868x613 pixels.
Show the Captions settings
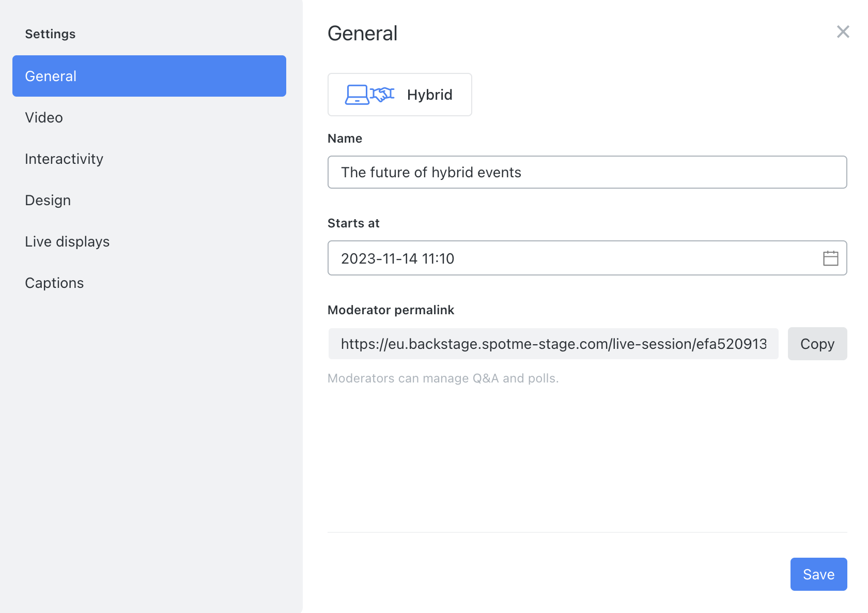149,283
